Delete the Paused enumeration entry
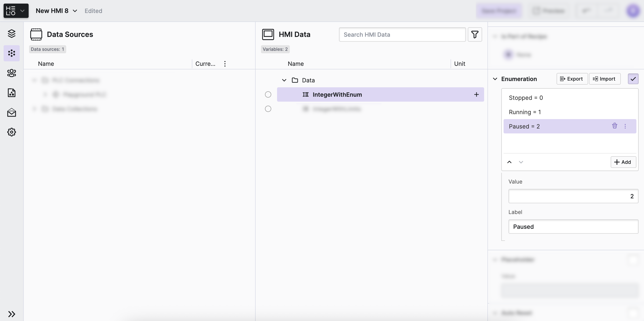 coord(614,126)
